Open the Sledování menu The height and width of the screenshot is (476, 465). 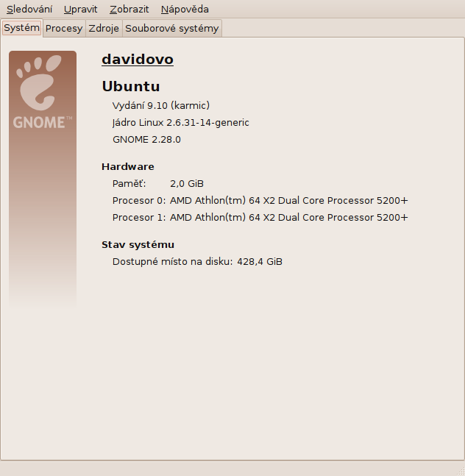click(29, 9)
